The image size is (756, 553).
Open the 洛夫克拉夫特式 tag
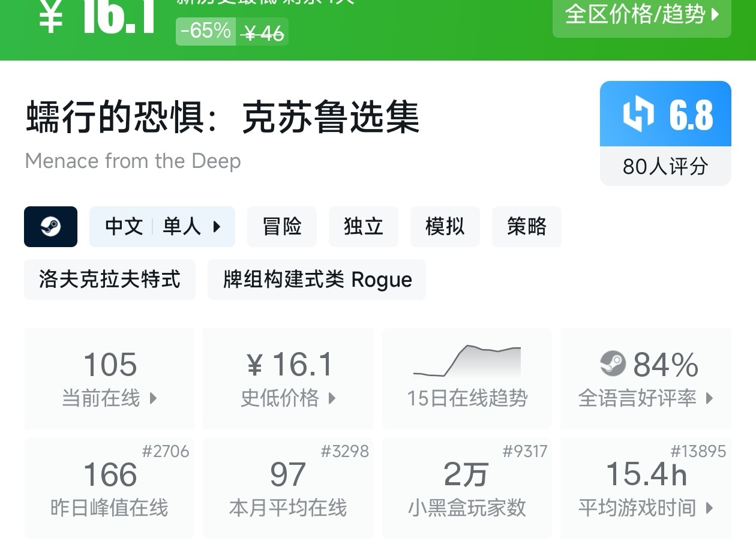(110, 279)
